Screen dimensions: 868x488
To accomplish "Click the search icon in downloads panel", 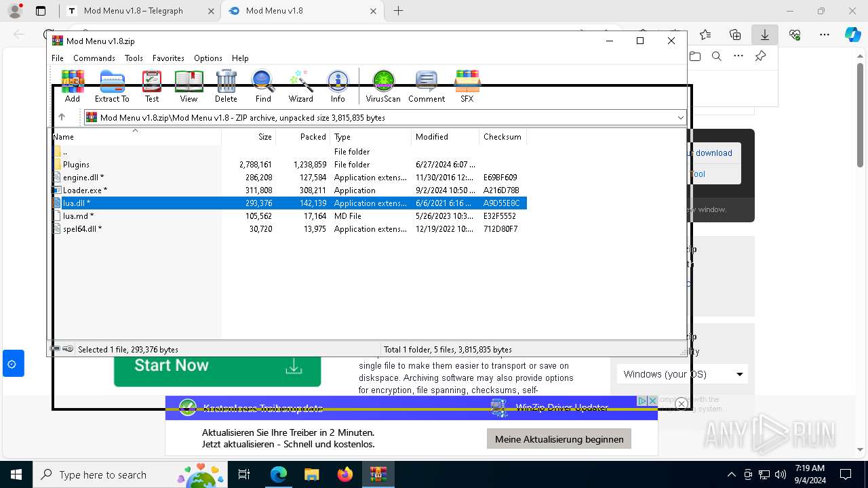I will click(x=716, y=56).
